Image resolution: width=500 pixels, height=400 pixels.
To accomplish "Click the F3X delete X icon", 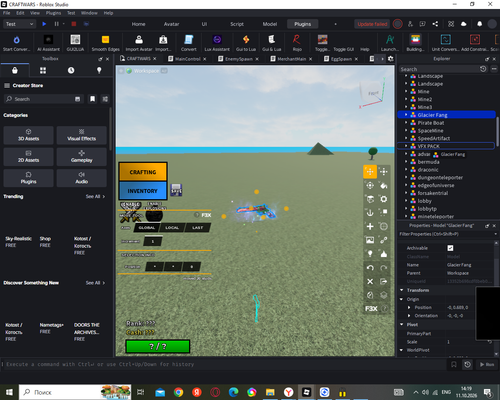I will click(x=370, y=281).
